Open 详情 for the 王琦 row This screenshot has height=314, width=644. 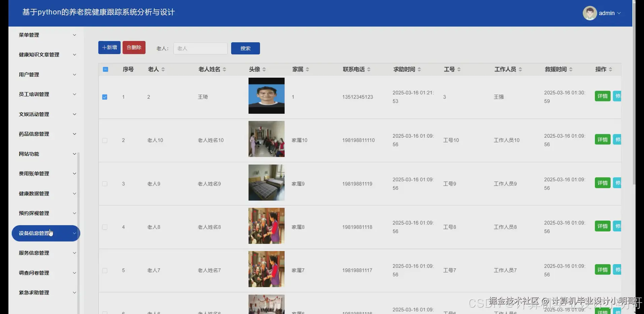click(603, 96)
